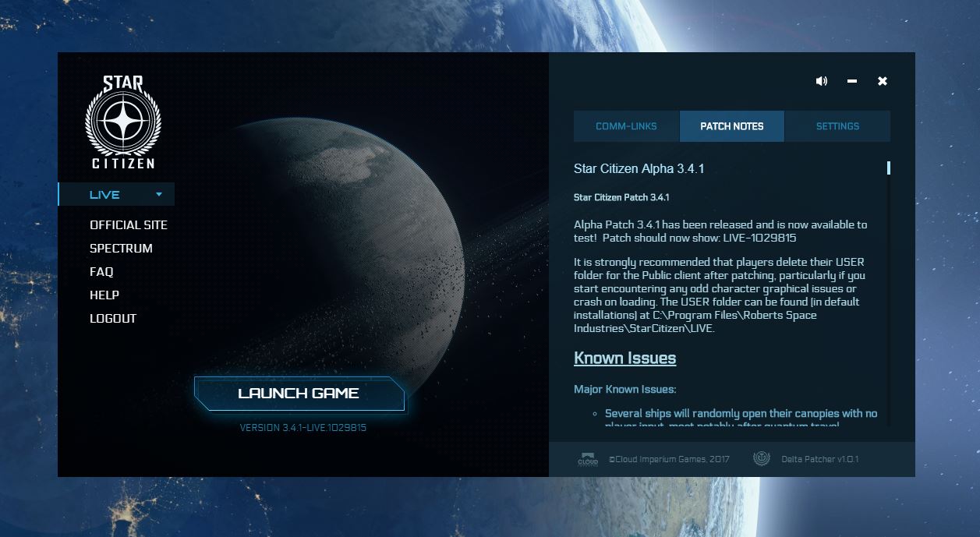Minimize the Star Citizen launcher window

[x=852, y=81]
